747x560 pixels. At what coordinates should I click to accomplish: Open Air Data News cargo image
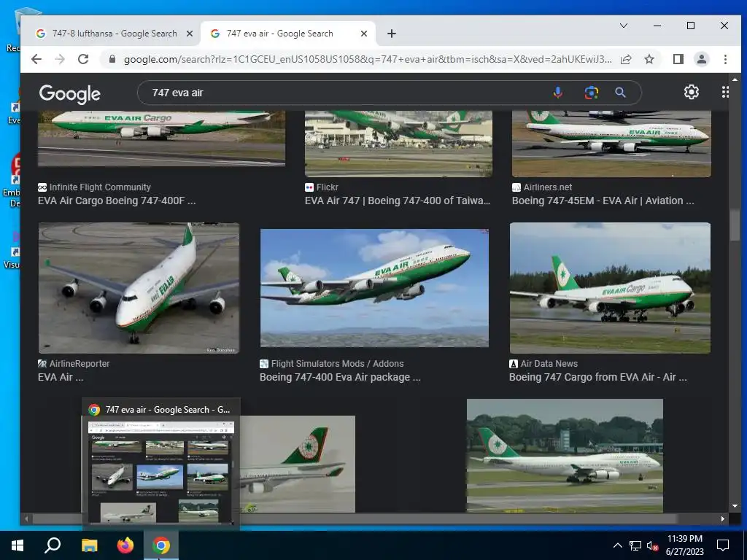tap(610, 287)
